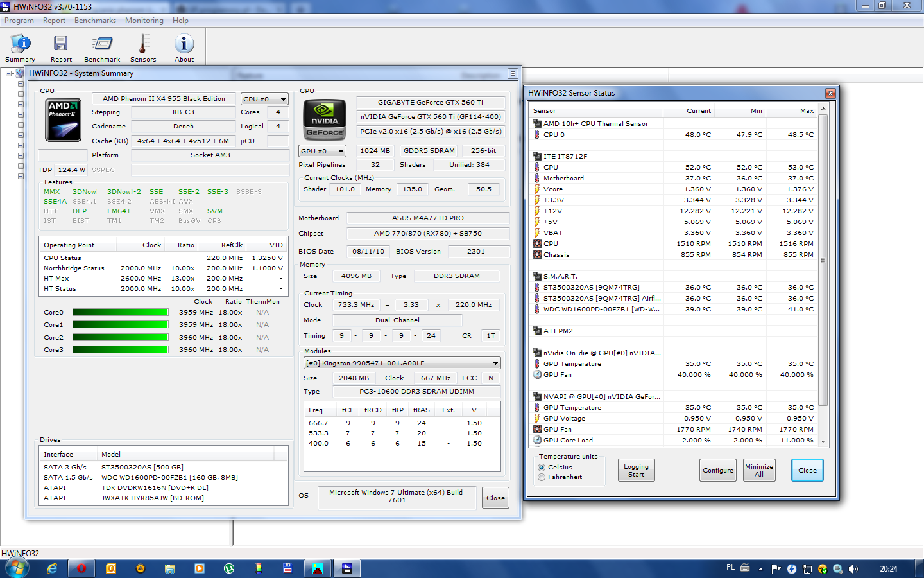Click the AMD Phenom II logo
Viewport: 924px width, 578px height.
(x=63, y=120)
